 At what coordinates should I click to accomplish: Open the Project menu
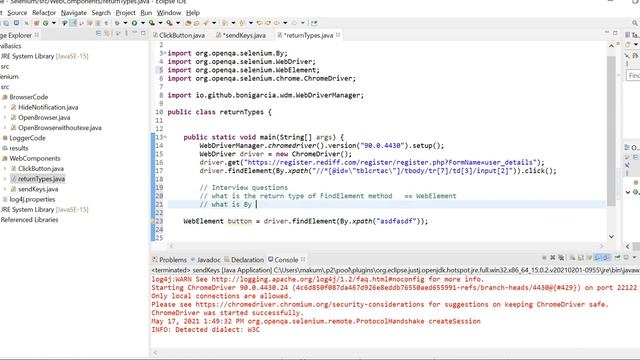point(125,13)
